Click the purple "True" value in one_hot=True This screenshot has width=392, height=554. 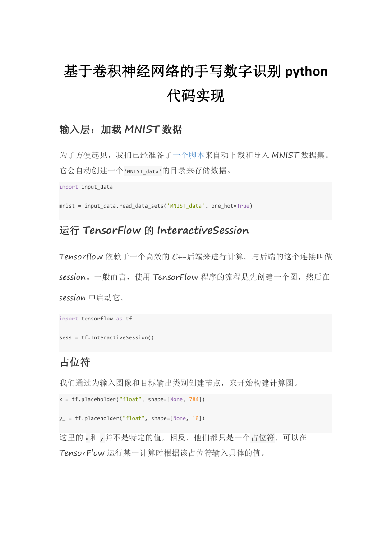[x=243, y=206]
